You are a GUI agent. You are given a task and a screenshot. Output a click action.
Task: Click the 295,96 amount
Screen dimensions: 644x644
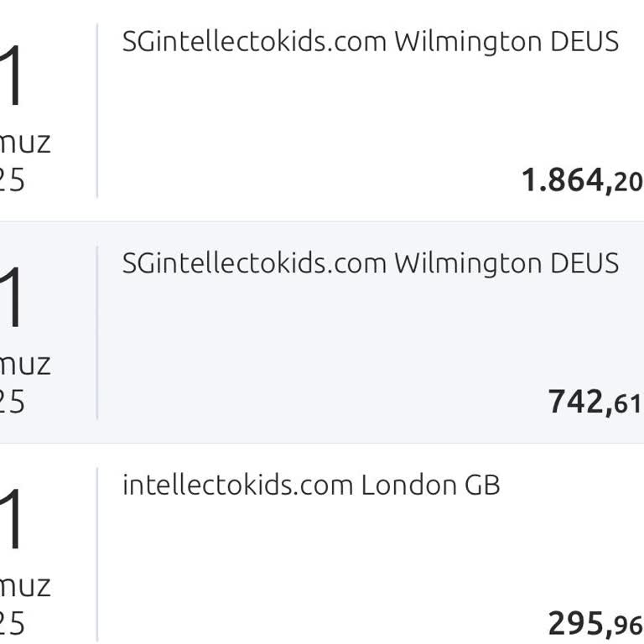point(595,624)
